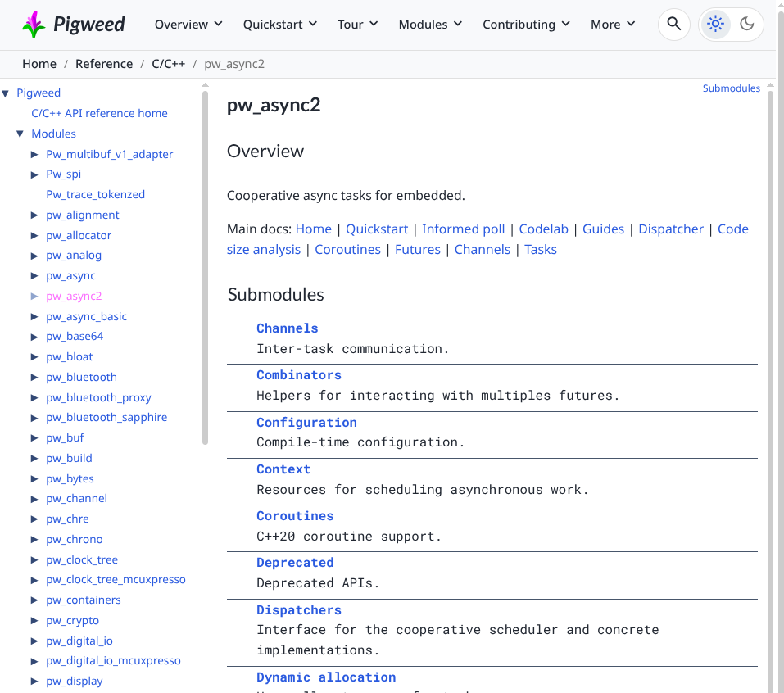Expand the pw_chrono tree arrow
The image size is (784, 693).
[34, 540]
